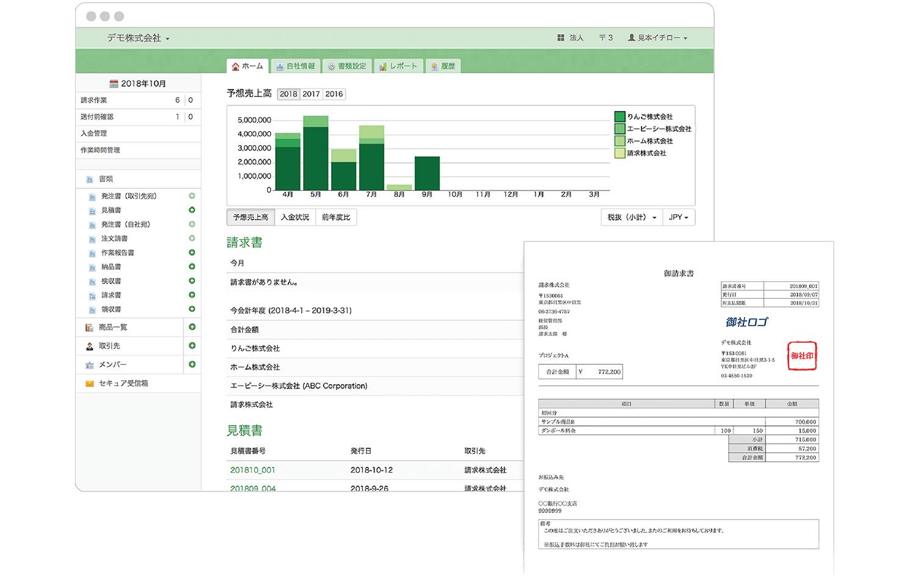Viewport: 905px width, 588px height.
Task: Create a new 納品書 via plus icon
Action: coord(192,267)
